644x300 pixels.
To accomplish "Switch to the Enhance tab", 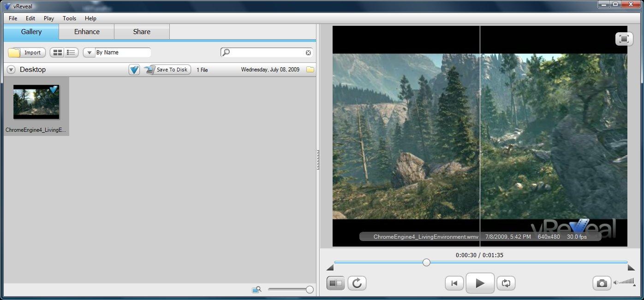I will point(87,32).
